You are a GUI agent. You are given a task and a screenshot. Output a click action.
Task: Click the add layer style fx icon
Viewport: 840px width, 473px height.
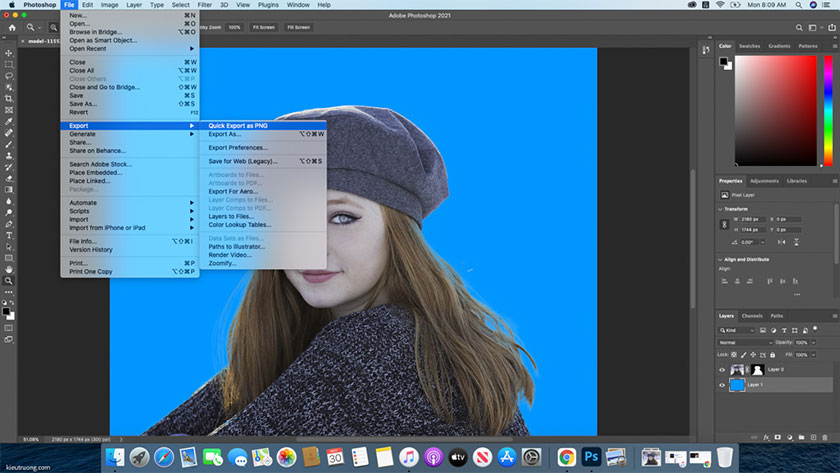click(766, 437)
